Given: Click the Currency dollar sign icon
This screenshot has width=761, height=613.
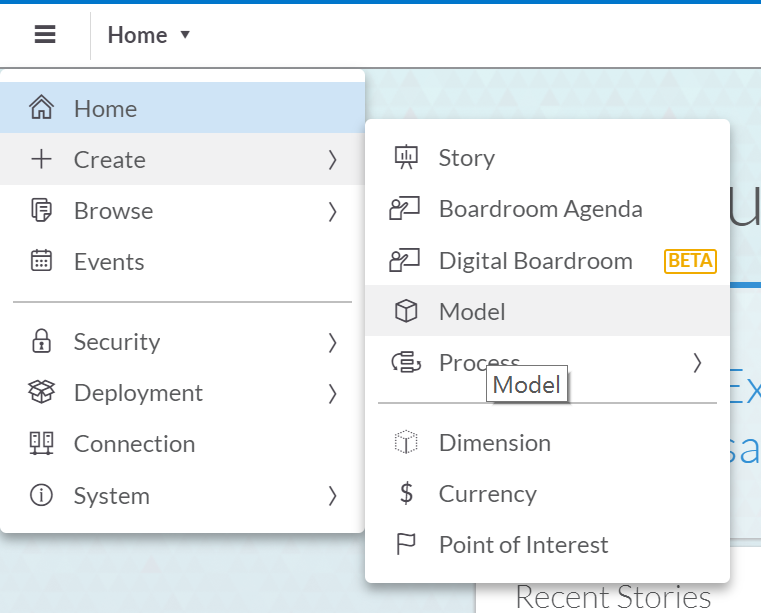Looking at the screenshot, I should click(x=406, y=494).
